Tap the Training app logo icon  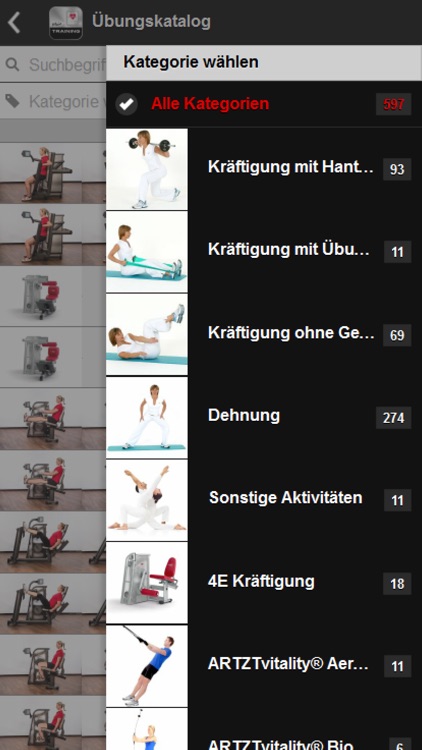tap(66, 22)
